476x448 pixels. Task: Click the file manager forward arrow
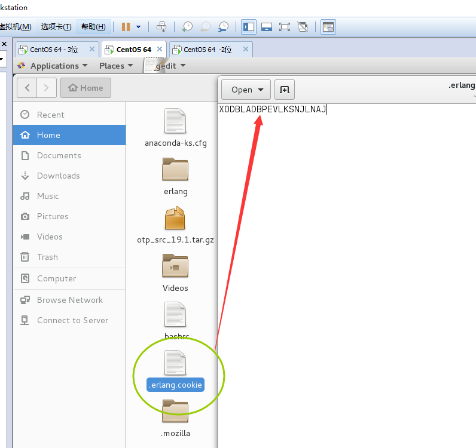(x=47, y=88)
